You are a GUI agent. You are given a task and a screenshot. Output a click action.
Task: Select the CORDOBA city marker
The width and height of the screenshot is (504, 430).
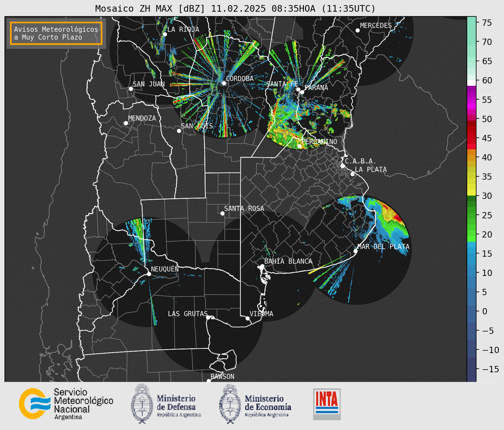(x=224, y=83)
